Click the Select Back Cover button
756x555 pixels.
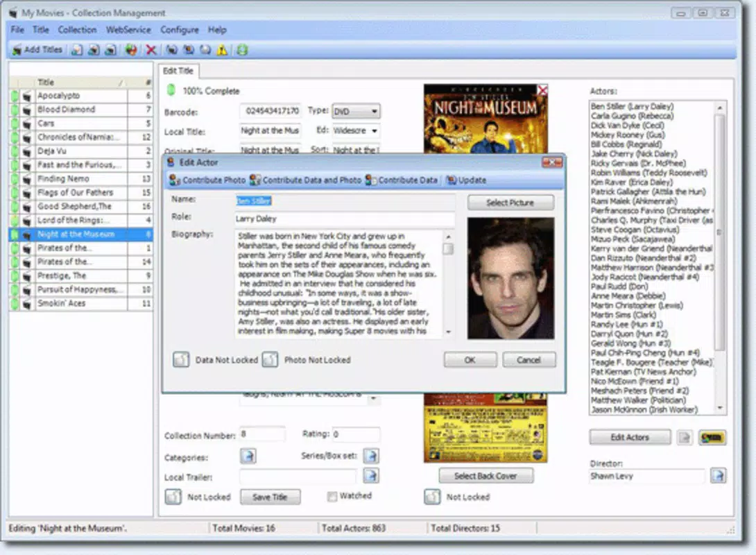pos(486,476)
